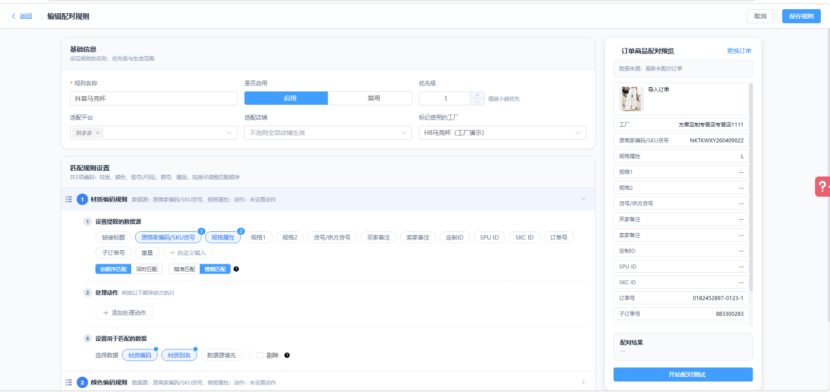Toggle the 货号/供方货号 data source tag
The height and width of the screenshot is (392, 830).
point(332,238)
